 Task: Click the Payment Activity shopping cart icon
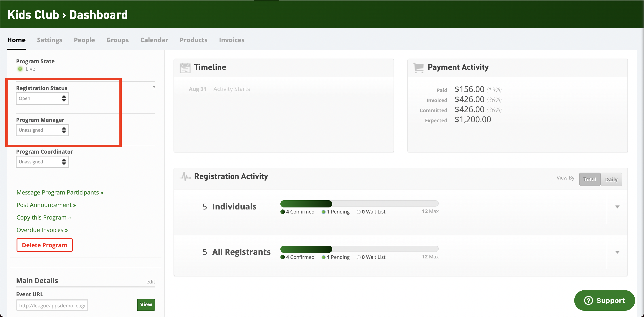419,68
